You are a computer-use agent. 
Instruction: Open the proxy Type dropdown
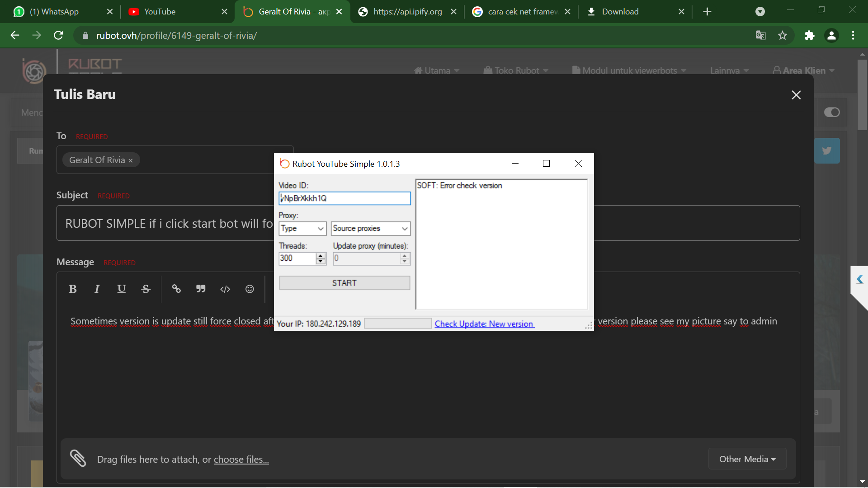pyautogui.click(x=302, y=229)
